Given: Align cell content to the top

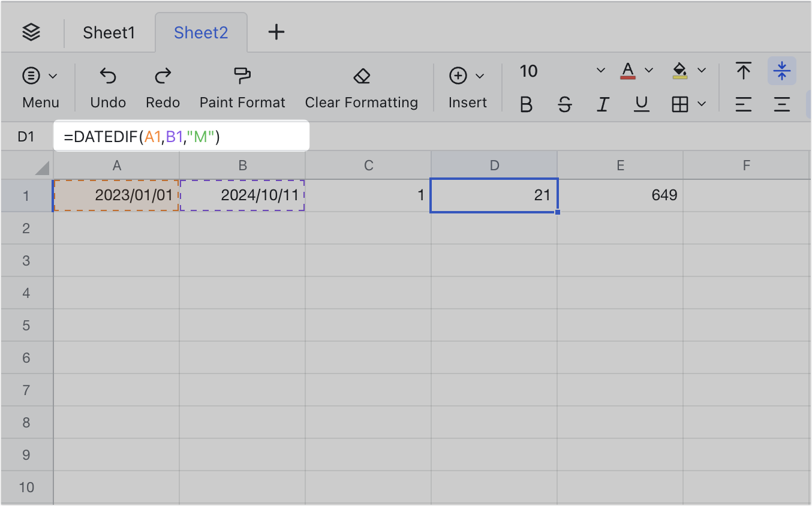Looking at the screenshot, I should pyautogui.click(x=744, y=71).
